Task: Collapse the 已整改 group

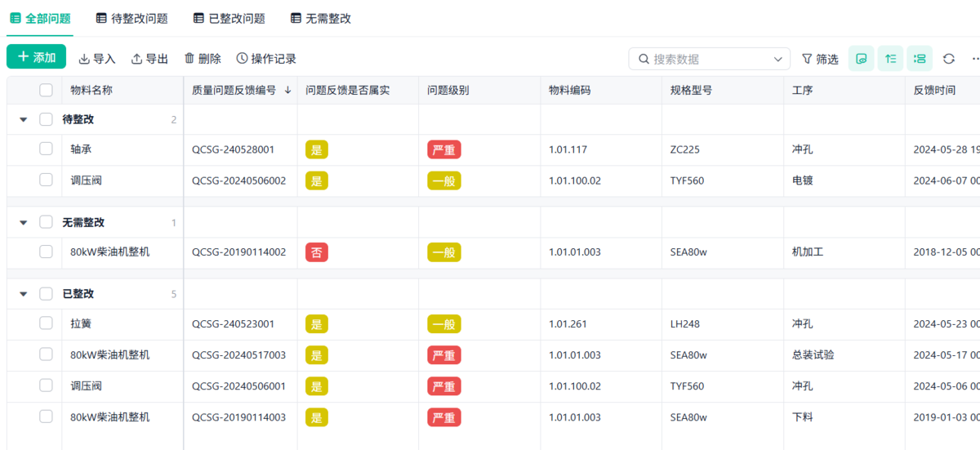Action: pos(24,294)
